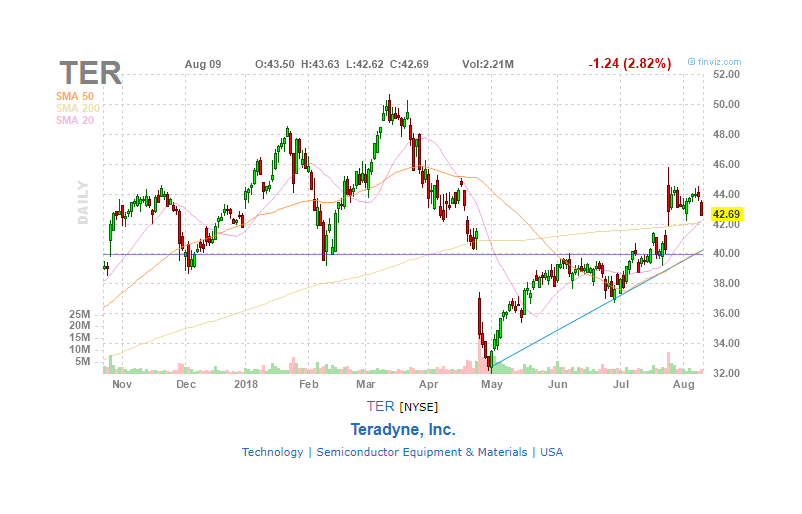Click the Vol:2.21M volume readout

[488, 64]
